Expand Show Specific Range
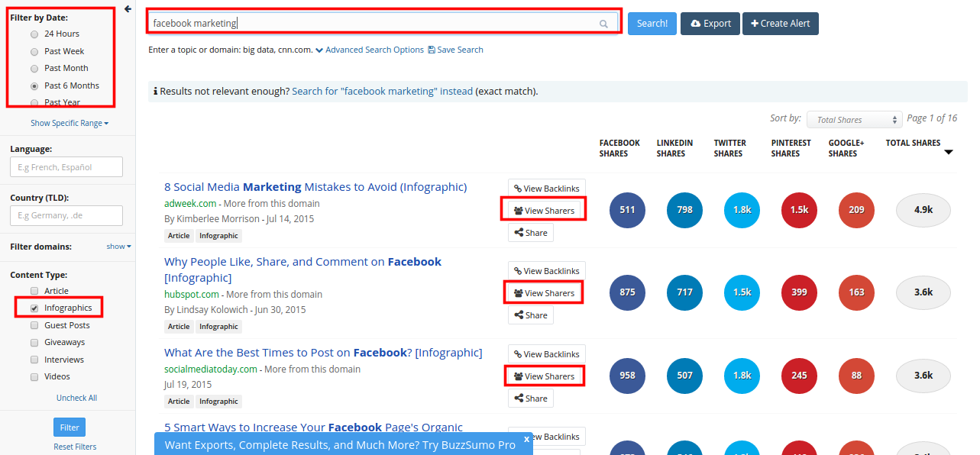Screen dimensions: 980x455 click(70, 123)
